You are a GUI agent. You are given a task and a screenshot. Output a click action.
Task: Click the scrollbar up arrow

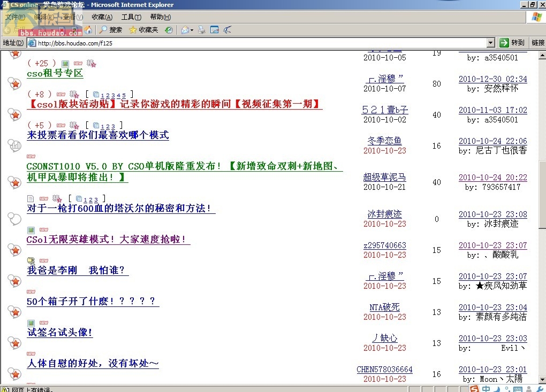(542, 55)
